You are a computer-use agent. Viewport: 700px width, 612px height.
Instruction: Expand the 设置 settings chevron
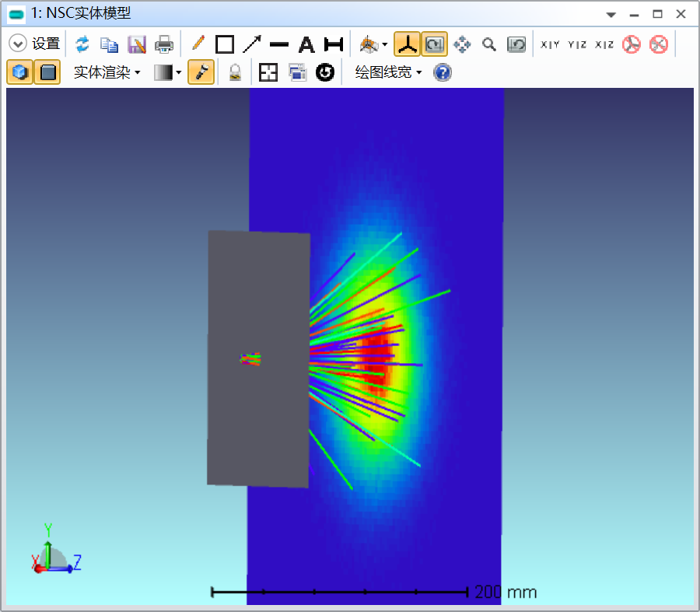(18, 44)
